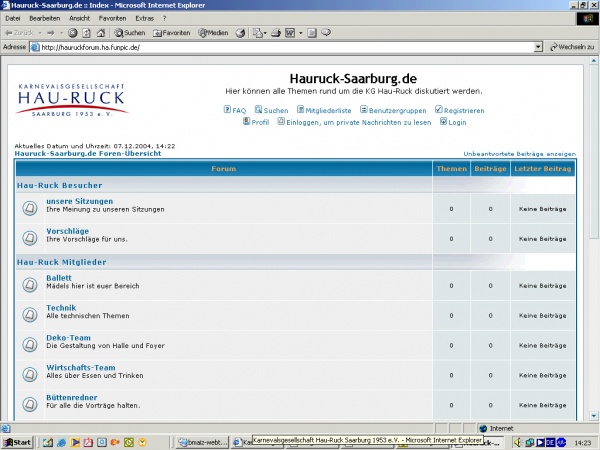This screenshot has height=450, width=600.
Task: Launch the media player quick launch icon
Action: (x=75, y=443)
